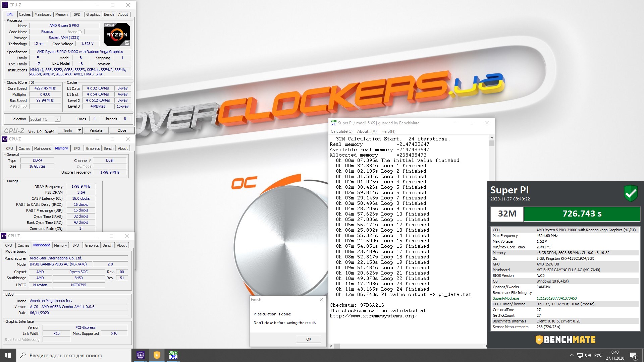This screenshot has height=362, width=644.
Task: Open the Calculate(C) menu in Super PI
Action: point(341,131)
